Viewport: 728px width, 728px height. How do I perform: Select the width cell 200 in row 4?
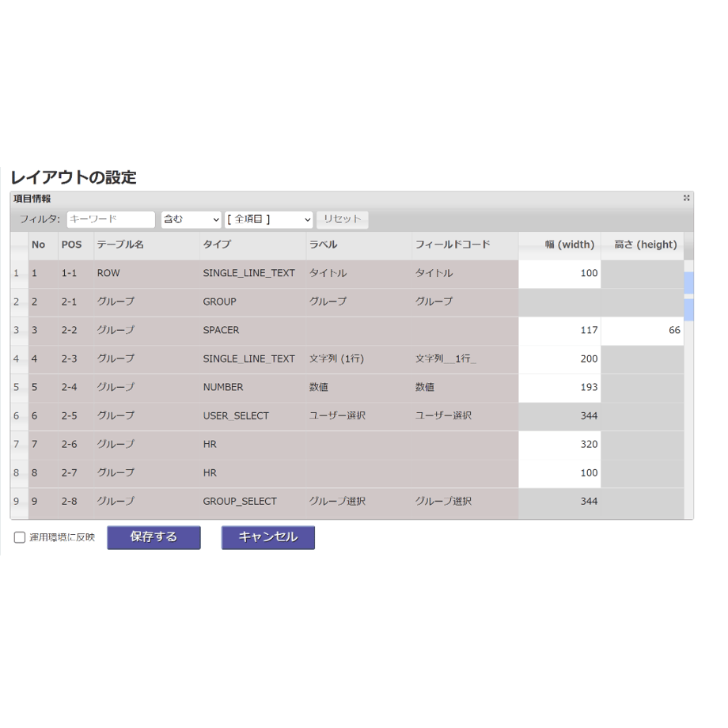coord(559,359)
